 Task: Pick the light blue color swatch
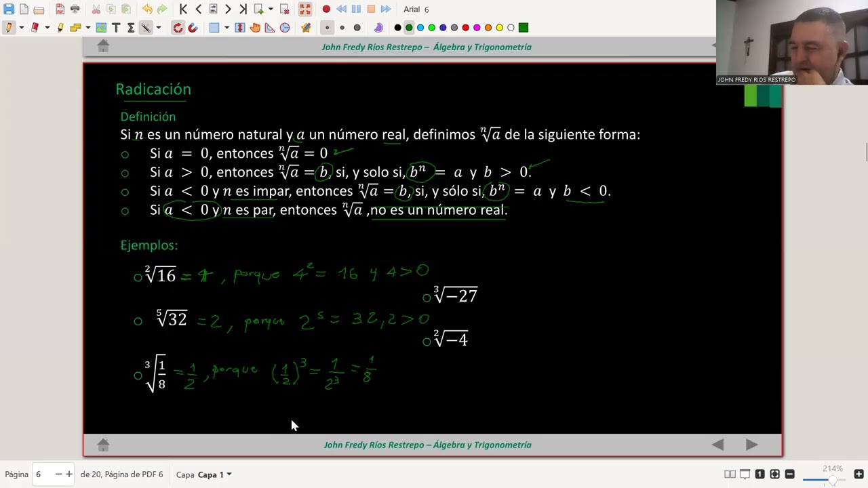420,28
